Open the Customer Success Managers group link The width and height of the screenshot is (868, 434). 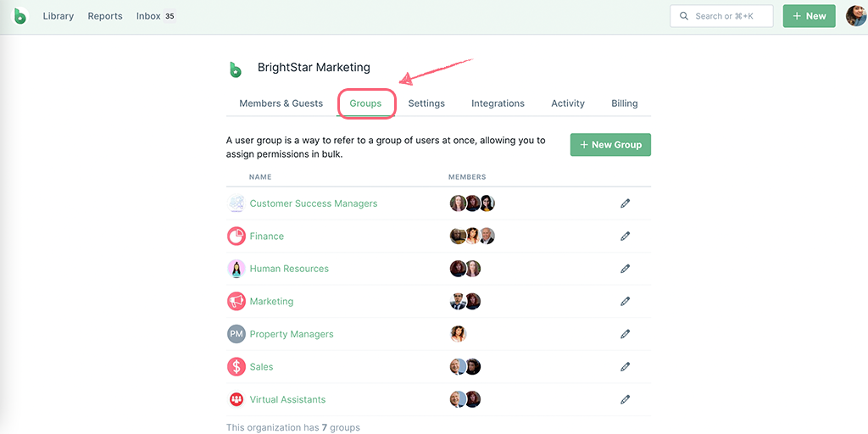314,203
